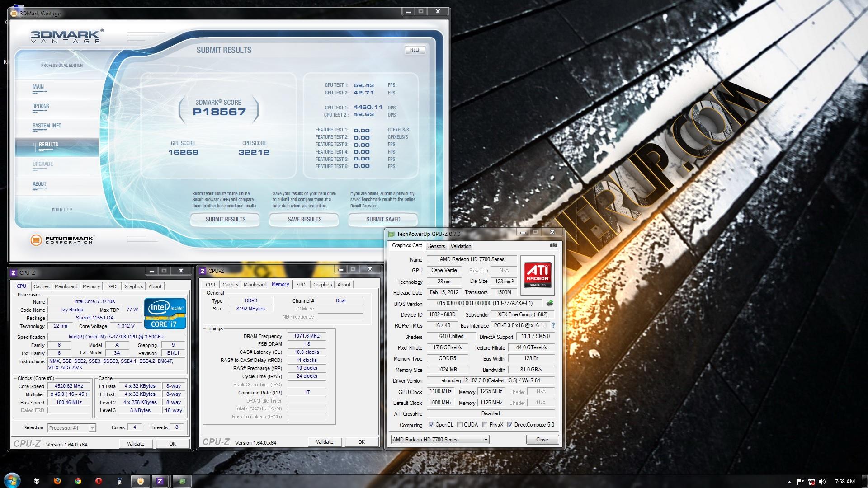Click the Bus Interface question mark help icon

point(553,325)
